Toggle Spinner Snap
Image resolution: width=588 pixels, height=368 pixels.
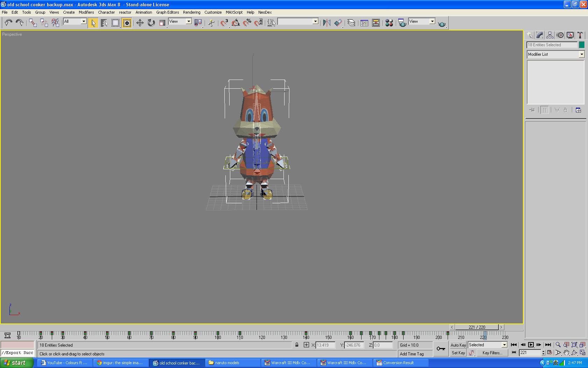(258, 23)
